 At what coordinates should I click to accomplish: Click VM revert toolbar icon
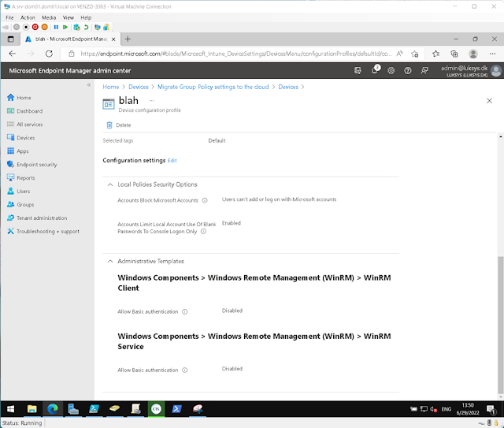tap(86, 27)
